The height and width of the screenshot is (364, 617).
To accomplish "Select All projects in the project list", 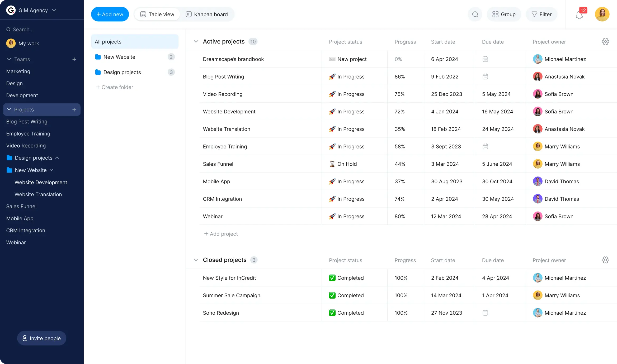I will [x=108, y=41].
